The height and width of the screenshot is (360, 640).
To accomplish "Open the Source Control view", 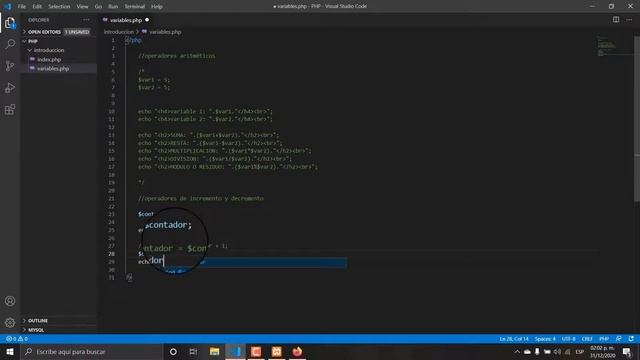I will 10,66.
